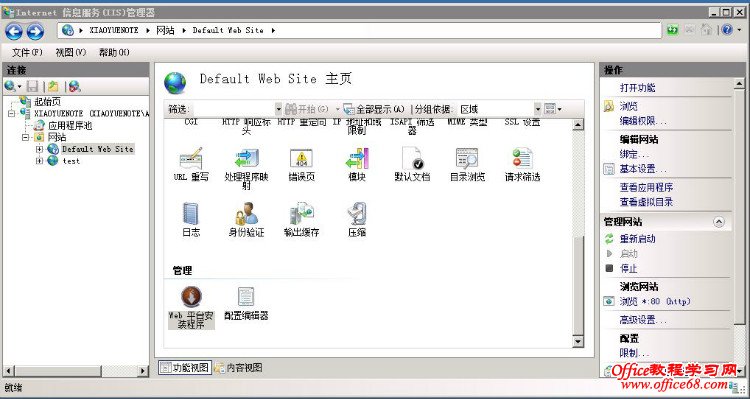Open the 目录浏览 directory browsing icon

467,158
